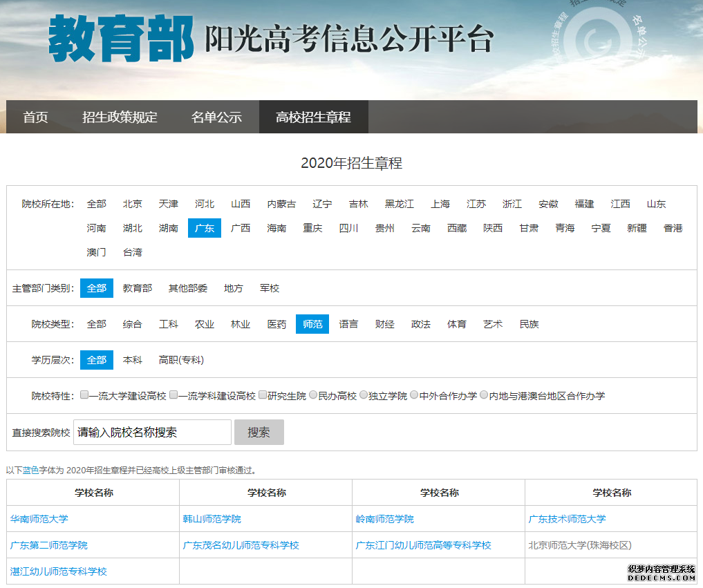Select 中外合作办学 radio button
703x588 pixels.
[x=414, y=395]
